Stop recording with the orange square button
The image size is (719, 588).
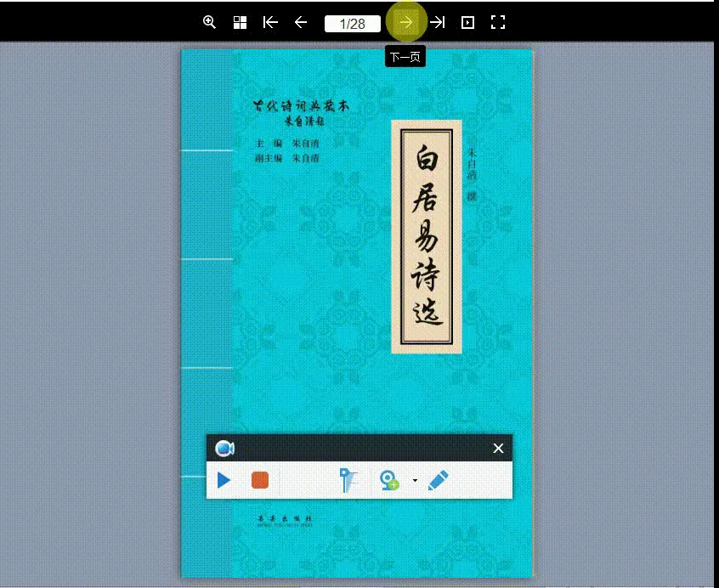tap(260, 480)
